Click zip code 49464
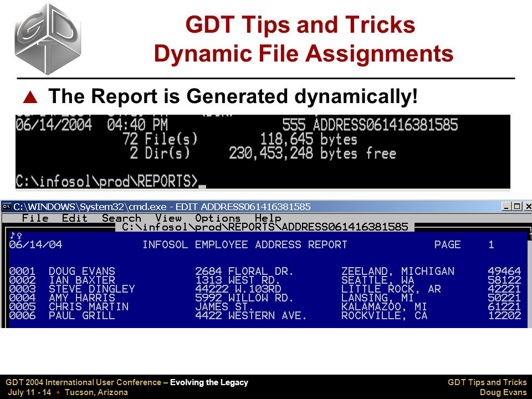The image size is (532, 399). pyautogui.click(x=504, y=271)
